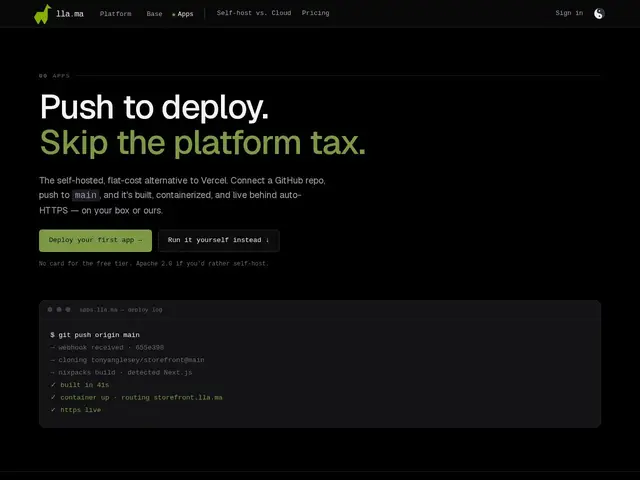Click the 'webhook received' log line
This screenshot has width=640, height=480.
107,348
